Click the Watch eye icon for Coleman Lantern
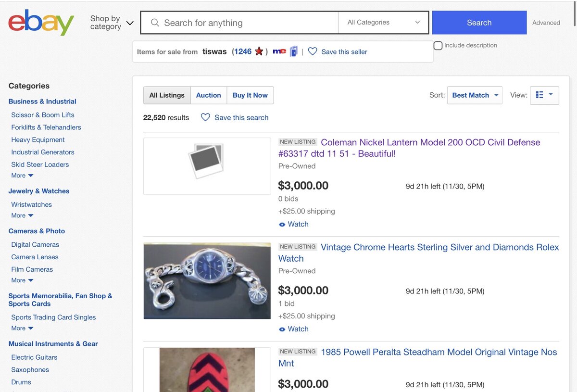Image resolution: width=577 pixels, height=392 pixels. coord(282,225)
